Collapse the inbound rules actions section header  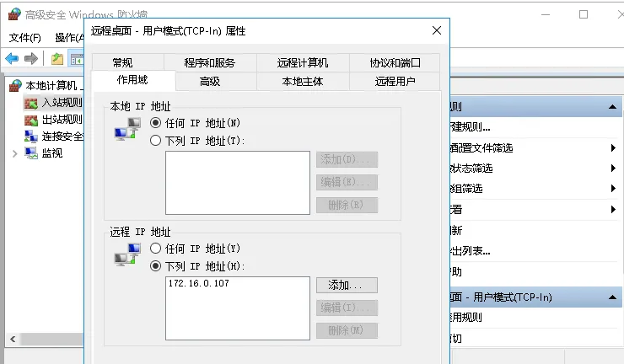[x=613, y=107]
